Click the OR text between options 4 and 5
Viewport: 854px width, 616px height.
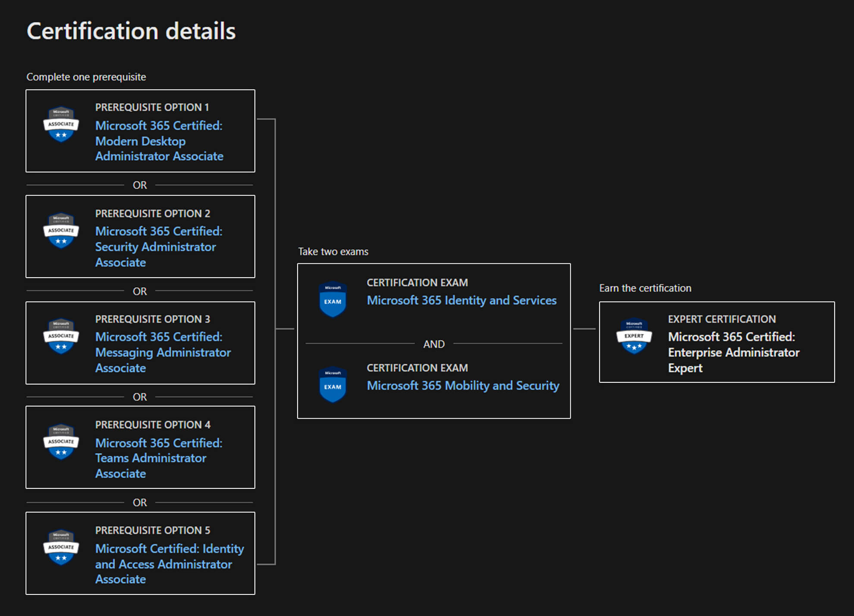140,502
